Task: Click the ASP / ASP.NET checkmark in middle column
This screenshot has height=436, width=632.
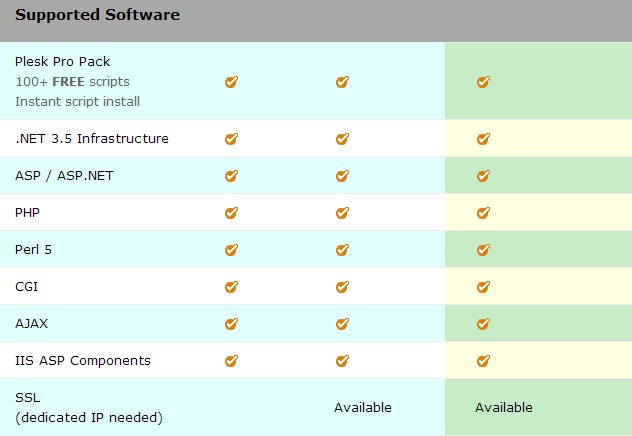Action: [x=342, y=176]
